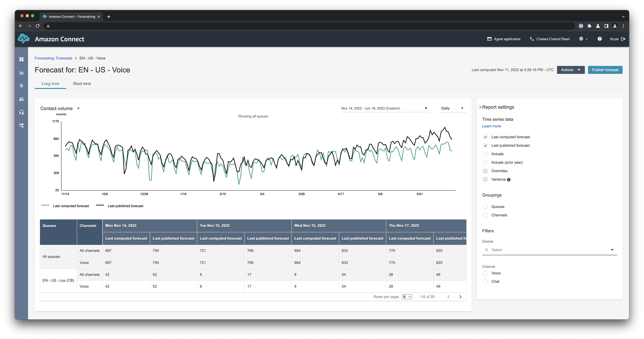Image resolution: width=644 pixels, height=339 pixels.
Task: Open the Contact volume metric dropdown
Action: tap(60, 109)
